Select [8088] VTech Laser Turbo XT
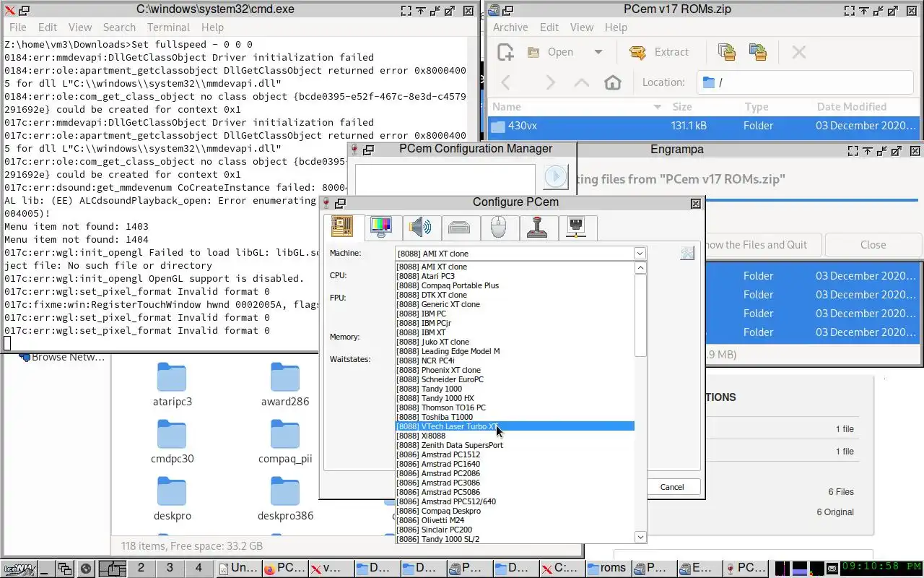Screen dimensions: 924x578 [515, 426]
